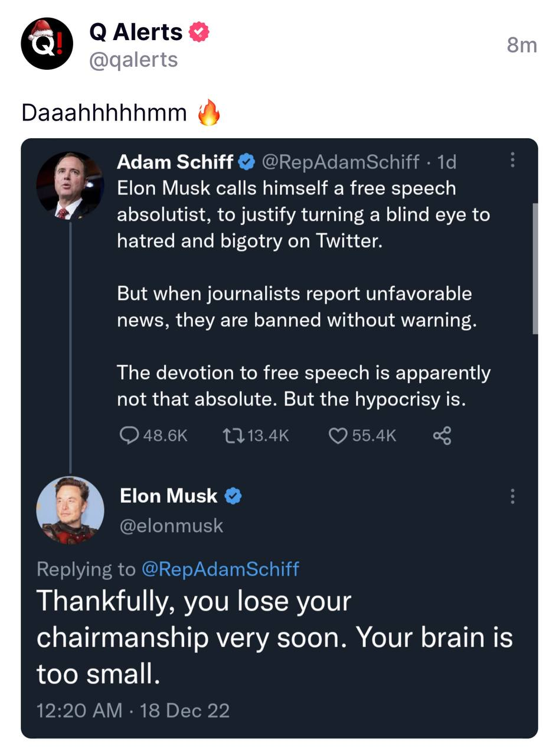Open reply count on Schiff's tweet
559x756 pixels.
(x=153, y=436)
